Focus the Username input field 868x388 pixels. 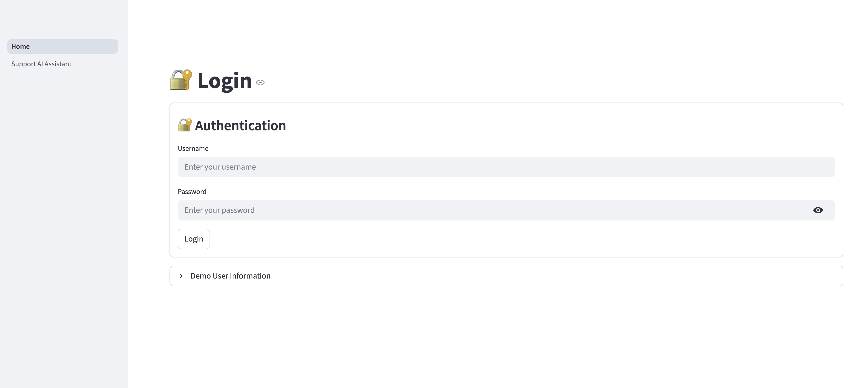tap(505, 167)
